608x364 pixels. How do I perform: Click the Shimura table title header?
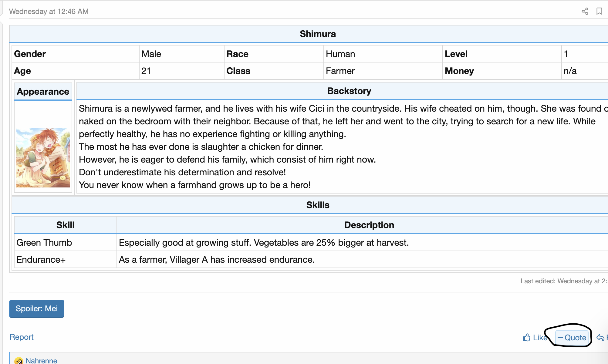coord(317,34)
